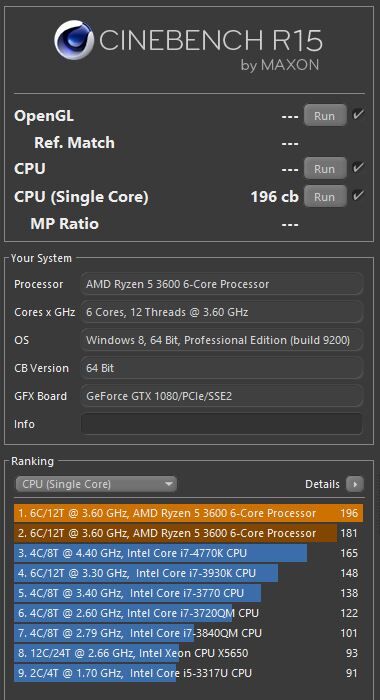The height and width of the screenshot is (700, 380).
Task: Click into the Info text field
Action: pyautogui.click(x=222, y=424)
